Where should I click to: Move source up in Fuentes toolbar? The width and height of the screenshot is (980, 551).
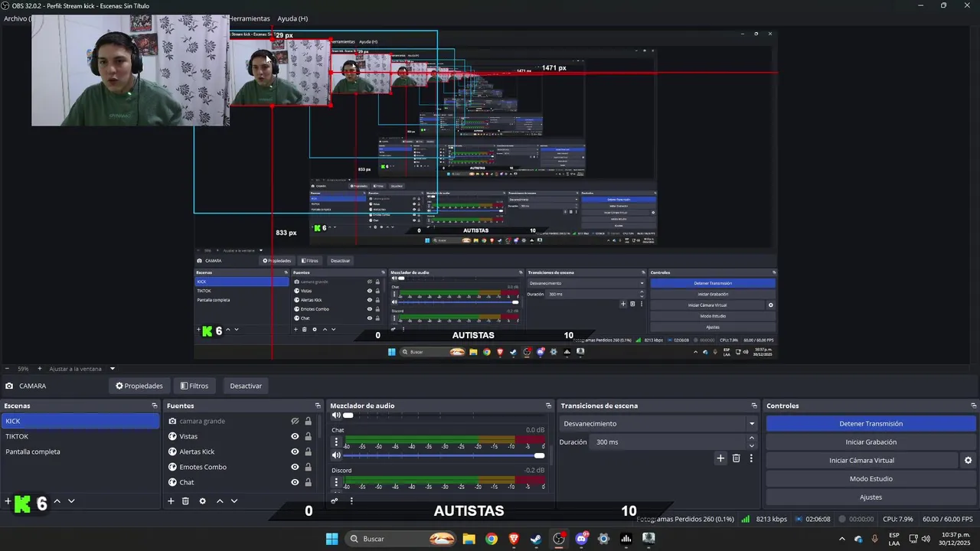point(220,501)
